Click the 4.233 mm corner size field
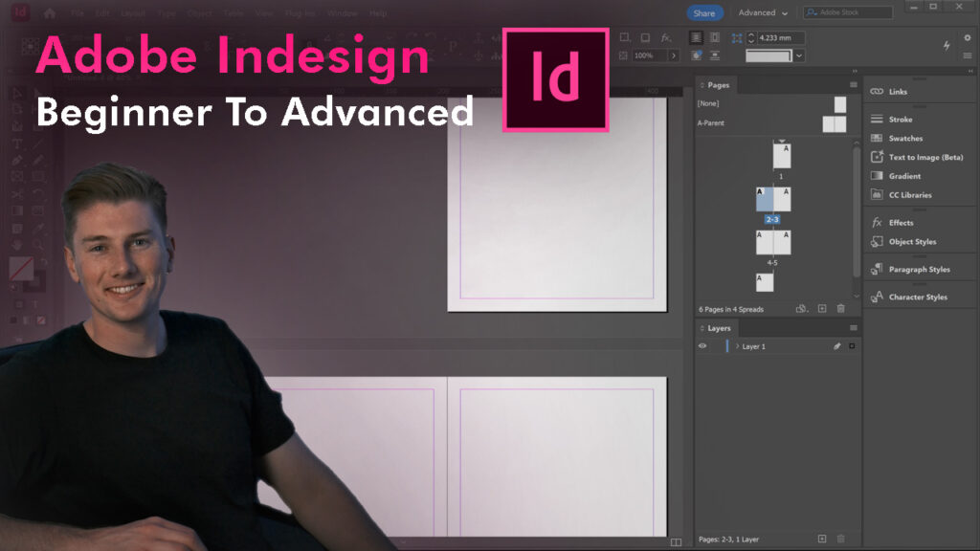This screenshot has height=551, width=980. pos(780,38)
